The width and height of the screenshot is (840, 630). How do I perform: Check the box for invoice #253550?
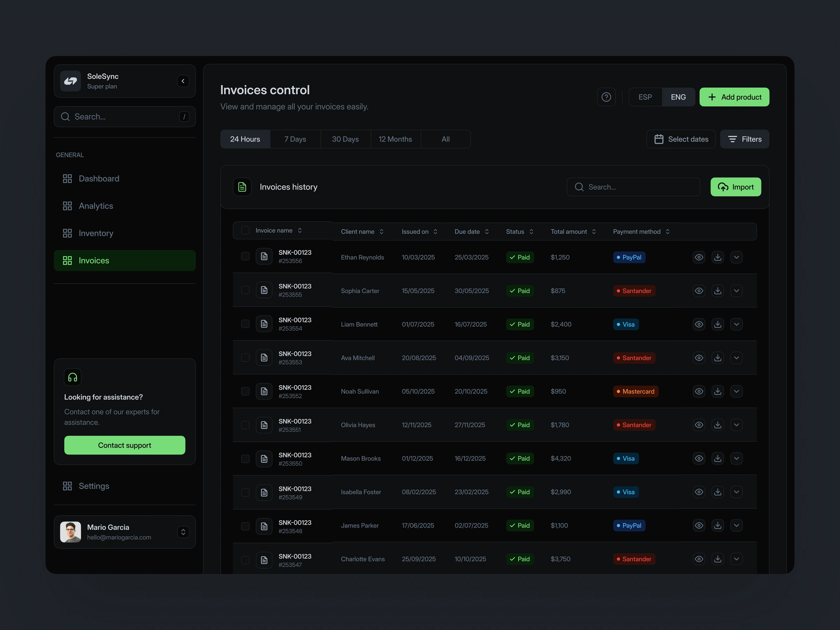pos(245,459)
